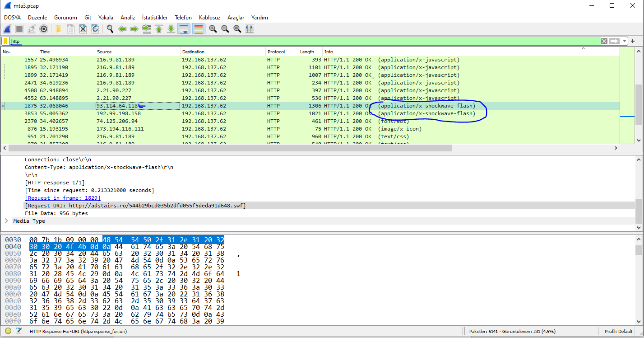
Task: Sort packets by the Protocol column header
Action: click(x=282, y=52)
